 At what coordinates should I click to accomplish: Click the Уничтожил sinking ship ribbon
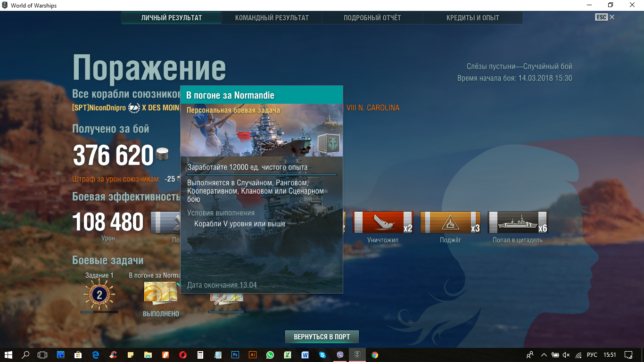click(x=383, y=222)
